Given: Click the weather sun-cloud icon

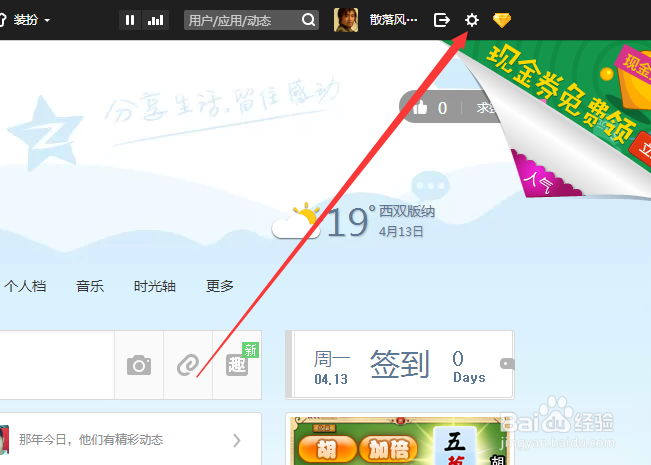Looking at the screenshot, I should point(296,221).
